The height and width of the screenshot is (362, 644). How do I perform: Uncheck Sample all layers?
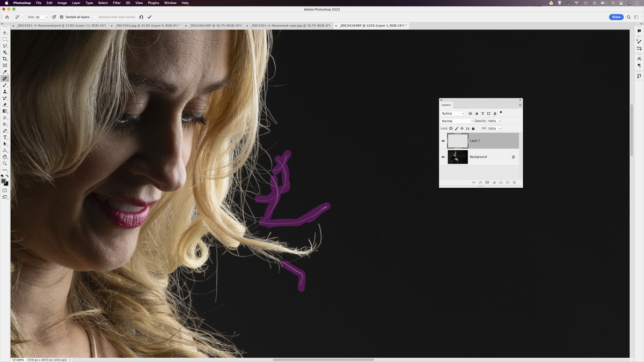[x=61, y=17]
